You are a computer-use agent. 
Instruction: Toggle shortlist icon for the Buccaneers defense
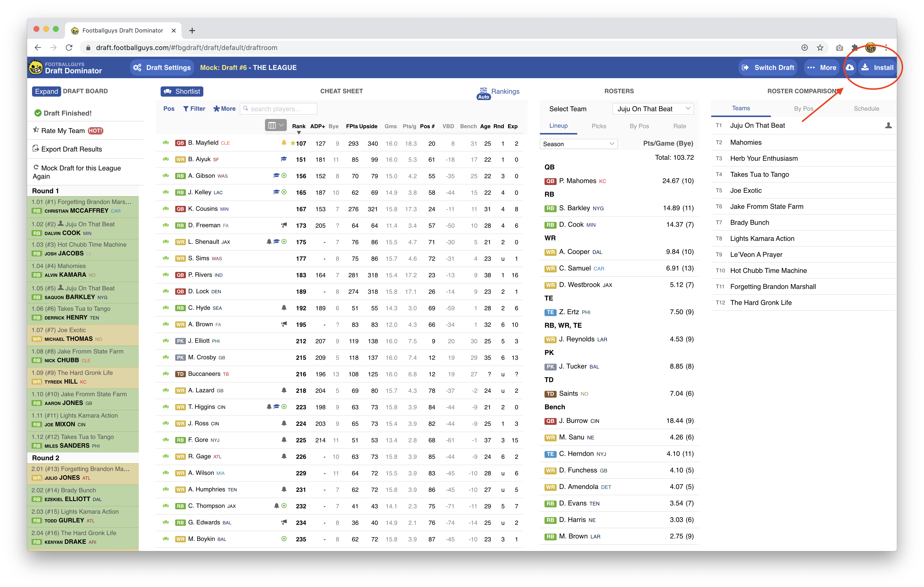coord(166,374)
